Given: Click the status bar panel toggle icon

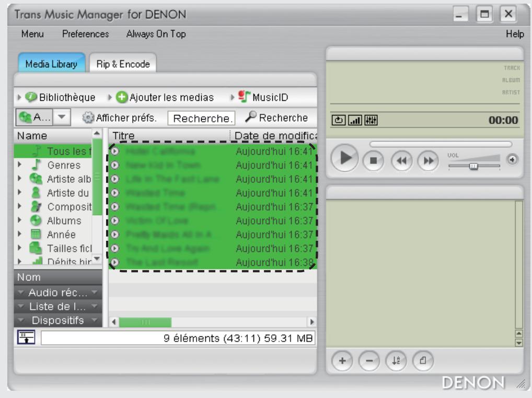Looking at the screenshot, I should click(26, 337).
